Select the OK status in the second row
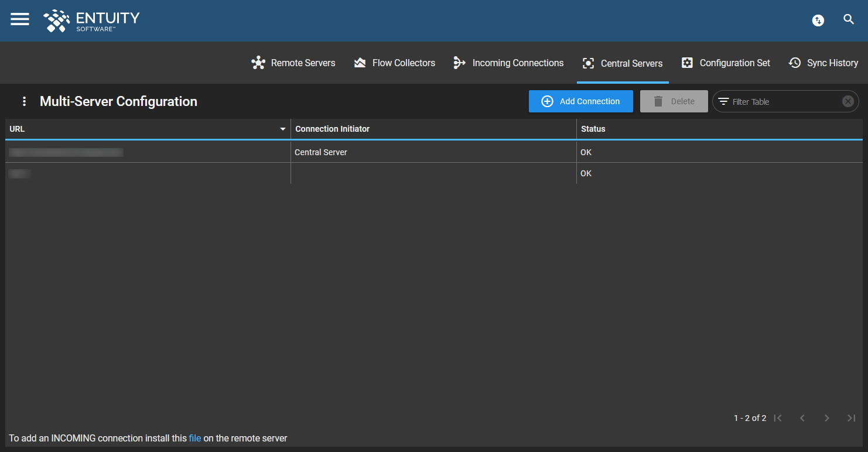Viewport: 868px width, 452px height. point(586,173)
